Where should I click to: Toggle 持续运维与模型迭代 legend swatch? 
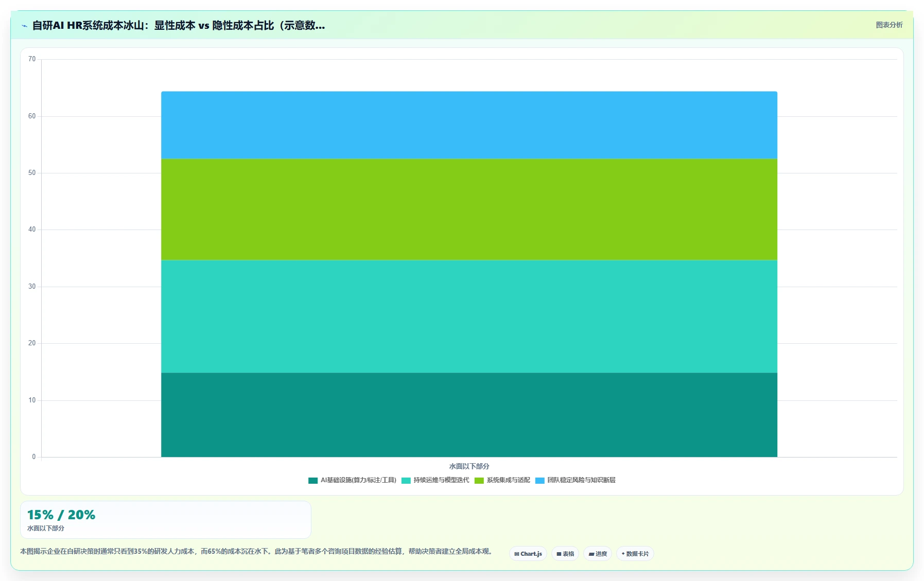(406, 481)
